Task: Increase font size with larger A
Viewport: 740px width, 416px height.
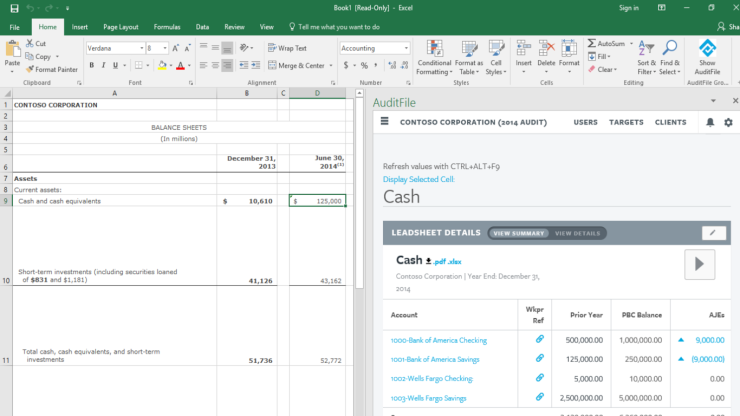Action: [x=176, y=48]
